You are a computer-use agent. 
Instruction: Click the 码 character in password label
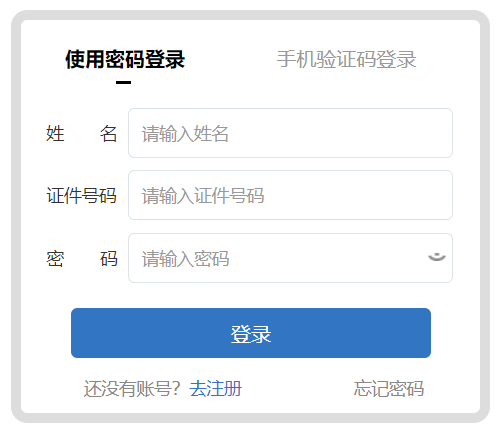[x=108, y=259]
